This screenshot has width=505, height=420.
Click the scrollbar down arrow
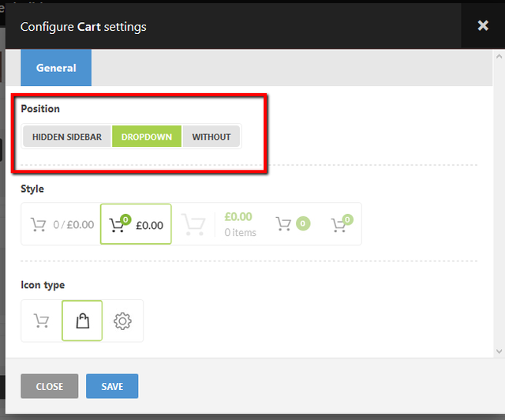tap(499, 351)
